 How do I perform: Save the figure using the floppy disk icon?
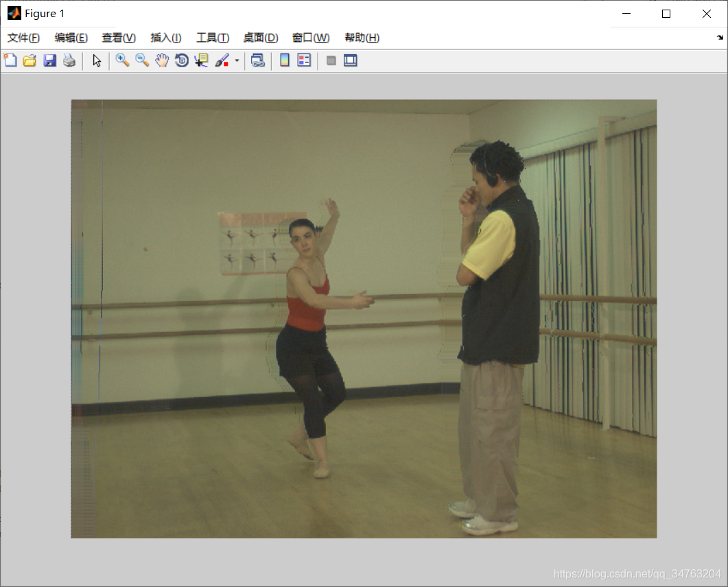click(49, 60)
